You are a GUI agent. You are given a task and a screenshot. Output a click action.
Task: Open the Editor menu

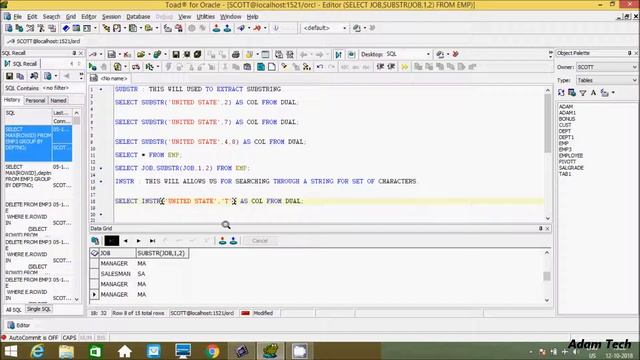click(89, 17)
